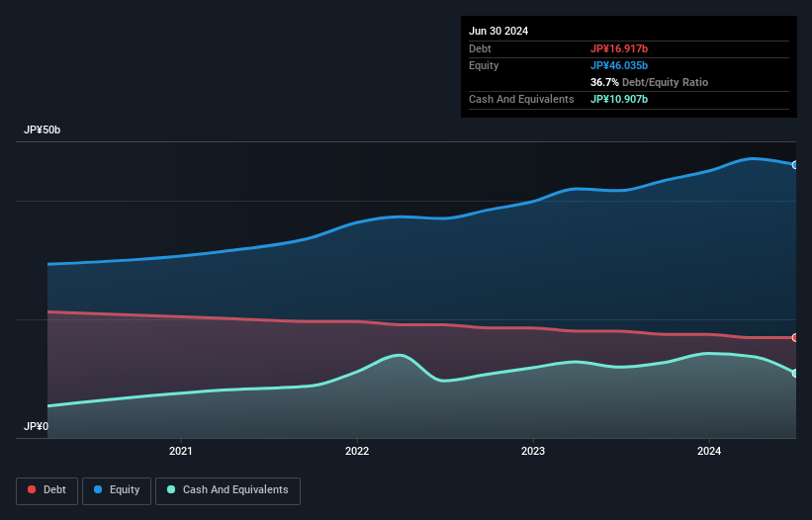Image resolution: width=812 pixels, height=520 pixels.
Task: Click the JP¥16.917b debt value
Action: coord(619,48)
